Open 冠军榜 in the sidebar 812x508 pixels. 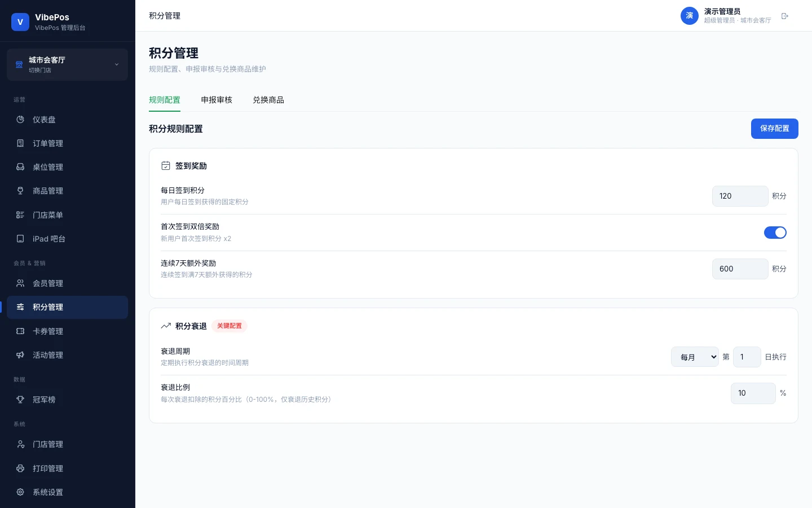(68, 400)
